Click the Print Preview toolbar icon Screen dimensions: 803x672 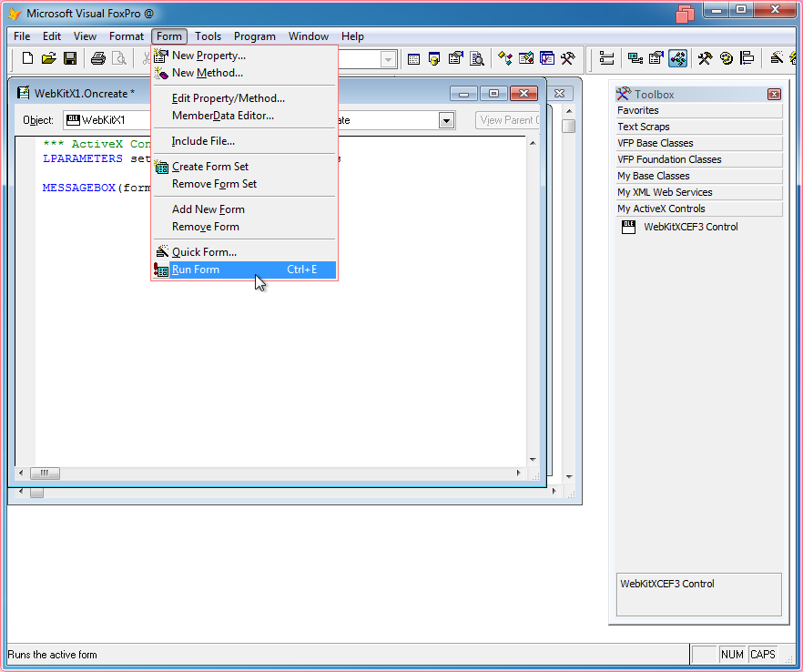tap(118, 59)
